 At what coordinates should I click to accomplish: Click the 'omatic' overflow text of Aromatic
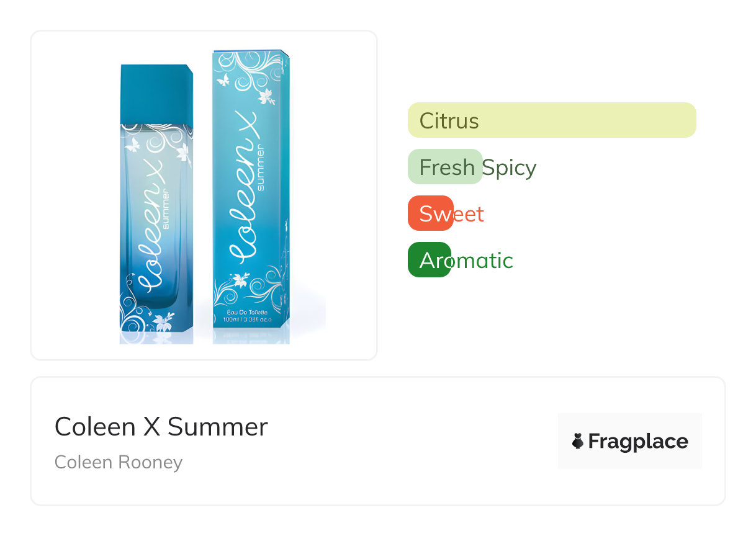coord(482,261)
